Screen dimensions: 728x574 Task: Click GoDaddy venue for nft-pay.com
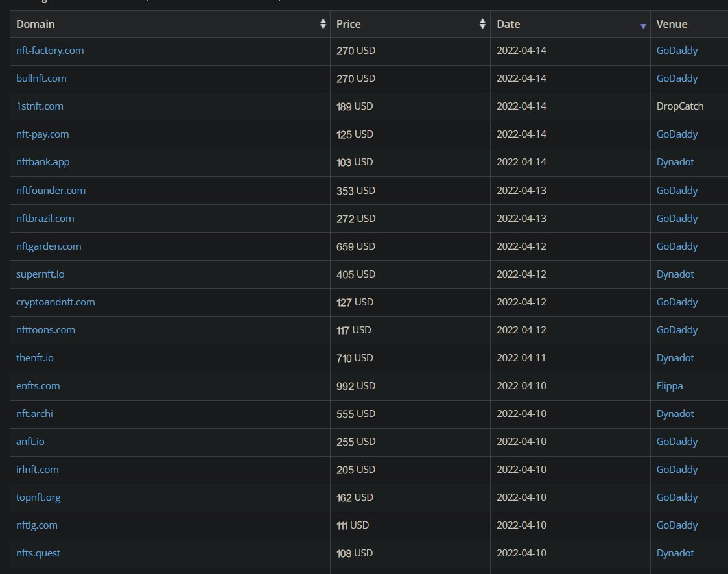[x=677, y=134]
